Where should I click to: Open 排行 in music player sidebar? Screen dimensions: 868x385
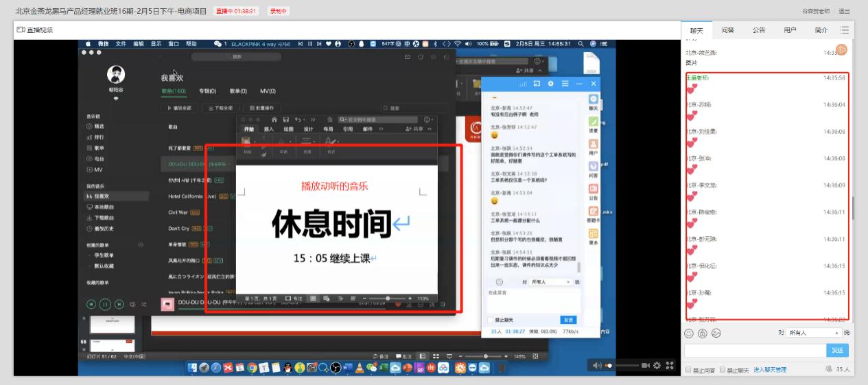coord(95,137)
